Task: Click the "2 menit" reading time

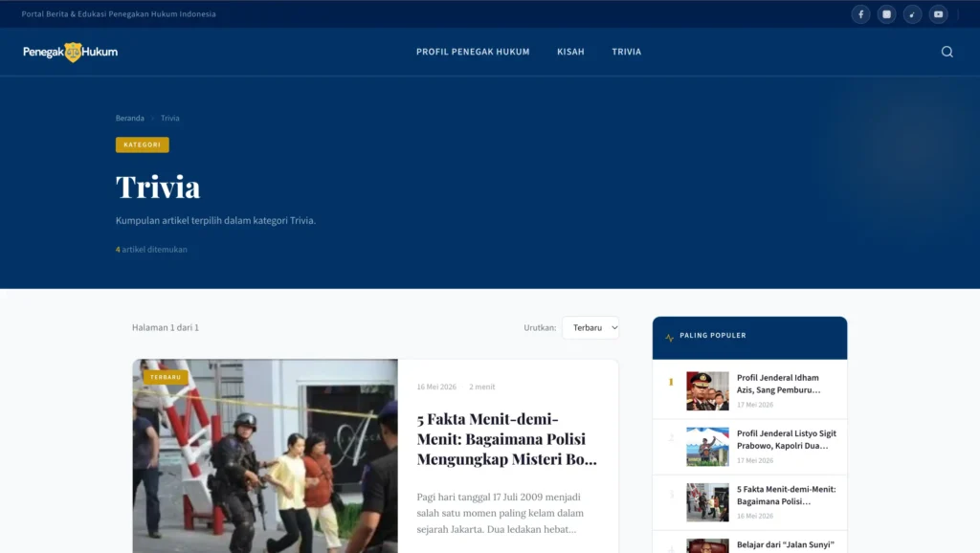Action: coord(482,387)
